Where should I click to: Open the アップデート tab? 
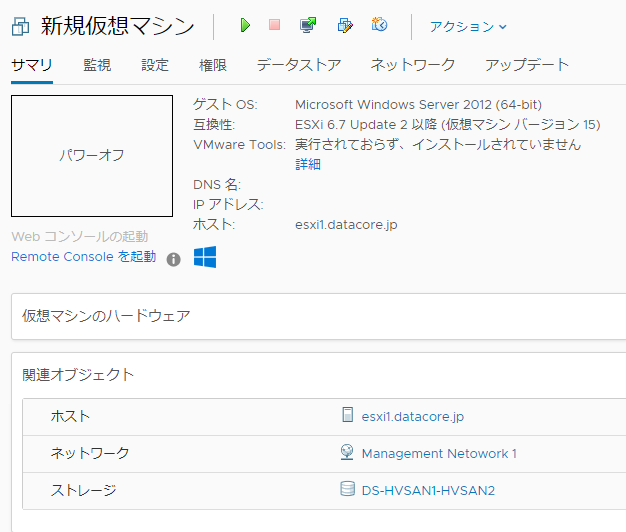click(527, 65)
